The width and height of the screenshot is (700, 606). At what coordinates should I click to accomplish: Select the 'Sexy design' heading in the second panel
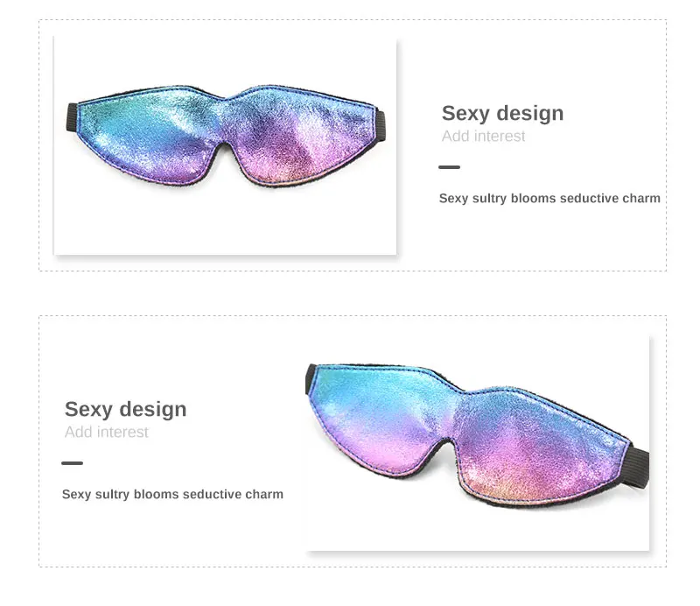[x=125, y=409]
